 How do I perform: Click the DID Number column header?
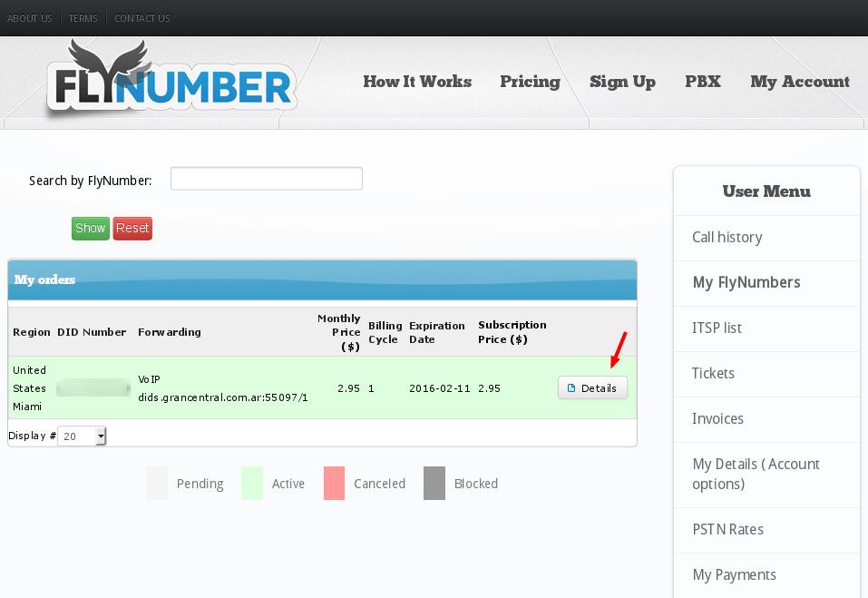[92, 332]
